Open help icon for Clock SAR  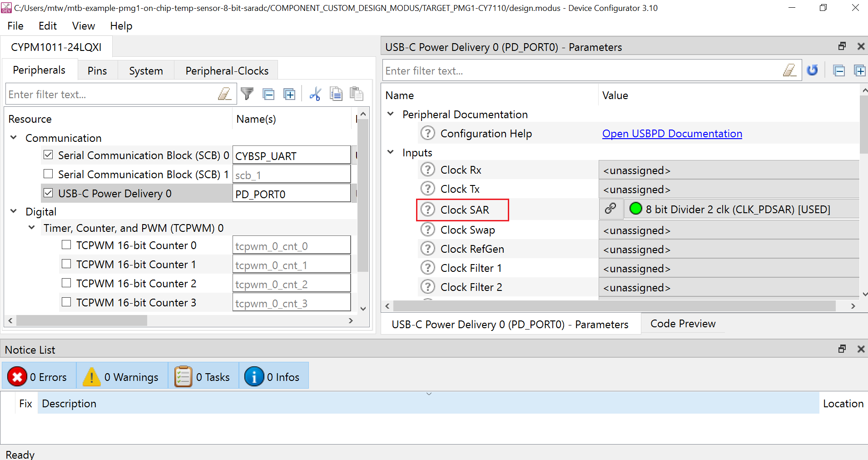[x=427, y=210]
